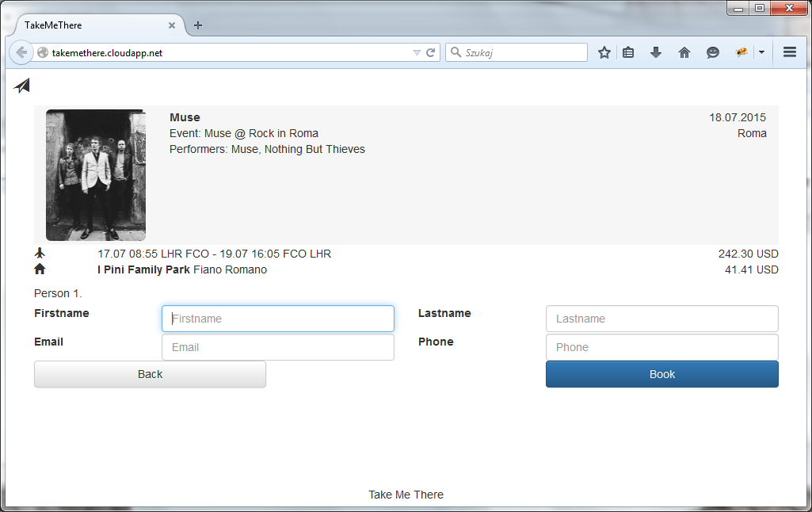Click the date 18.07.2015
Screen dimensions: 812x512
point(738,117)
